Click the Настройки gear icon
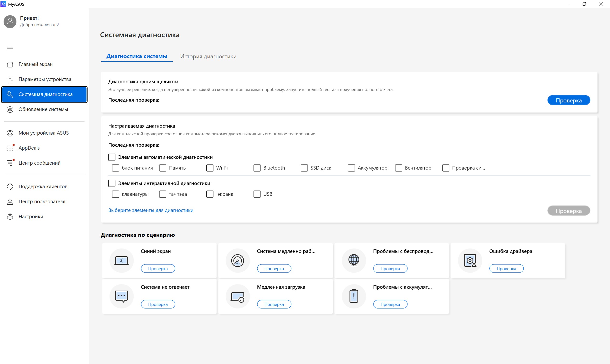 click(10, 217)
